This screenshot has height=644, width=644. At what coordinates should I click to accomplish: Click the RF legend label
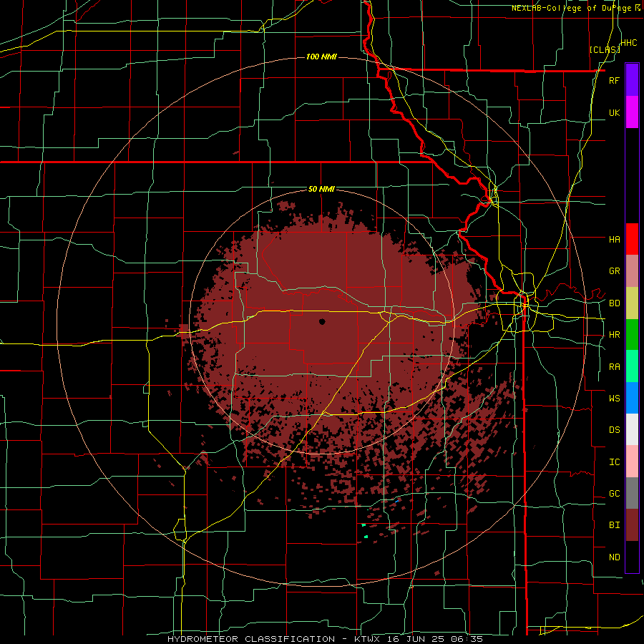tap(614, 80)
